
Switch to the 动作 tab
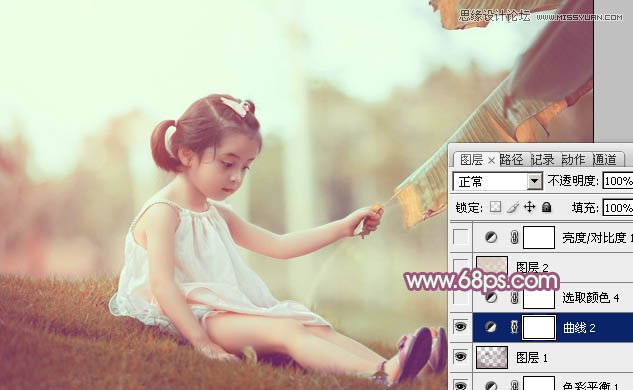pyautogui.click(x=573, y=160)
